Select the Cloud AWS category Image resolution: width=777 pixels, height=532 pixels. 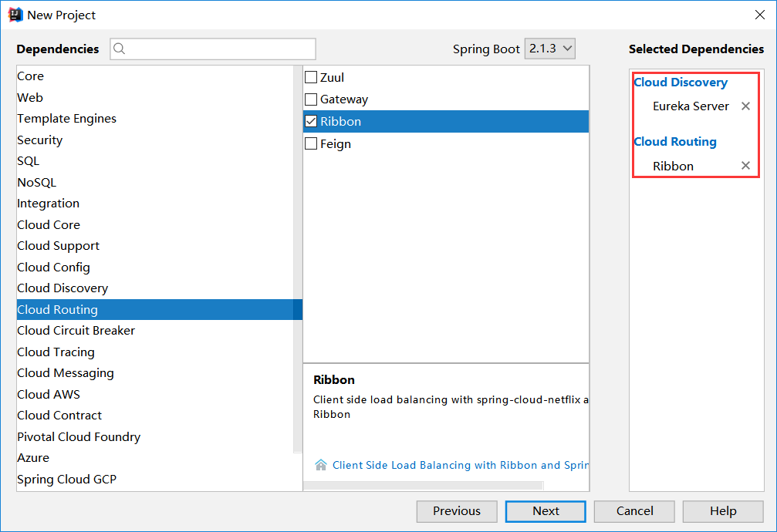(154, 394)
